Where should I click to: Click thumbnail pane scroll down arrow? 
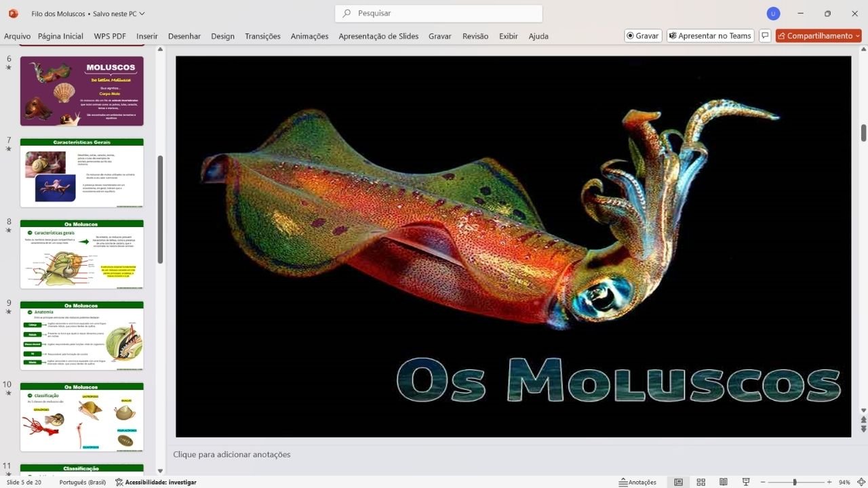click(x=161, y=470)
